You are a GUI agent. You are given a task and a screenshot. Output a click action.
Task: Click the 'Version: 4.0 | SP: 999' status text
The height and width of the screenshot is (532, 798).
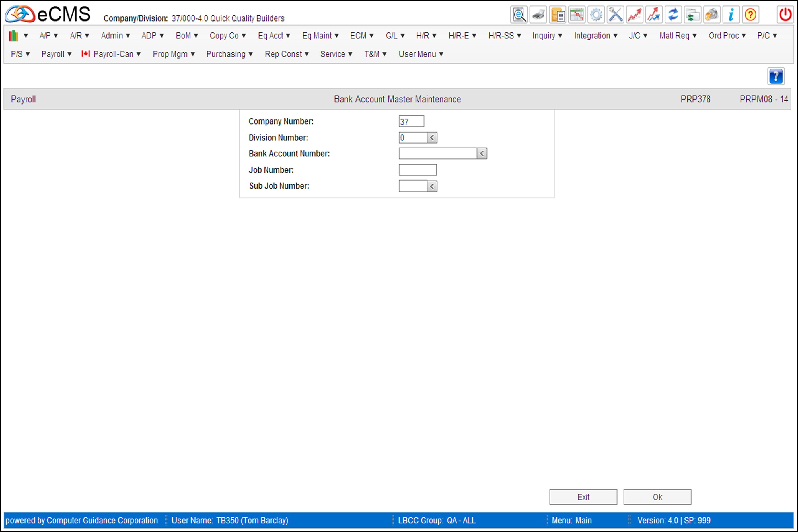click(x=674, y=520)
